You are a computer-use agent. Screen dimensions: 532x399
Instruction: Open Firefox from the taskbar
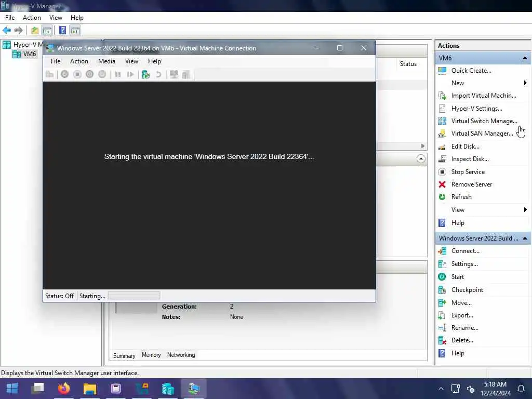[64, 389]
